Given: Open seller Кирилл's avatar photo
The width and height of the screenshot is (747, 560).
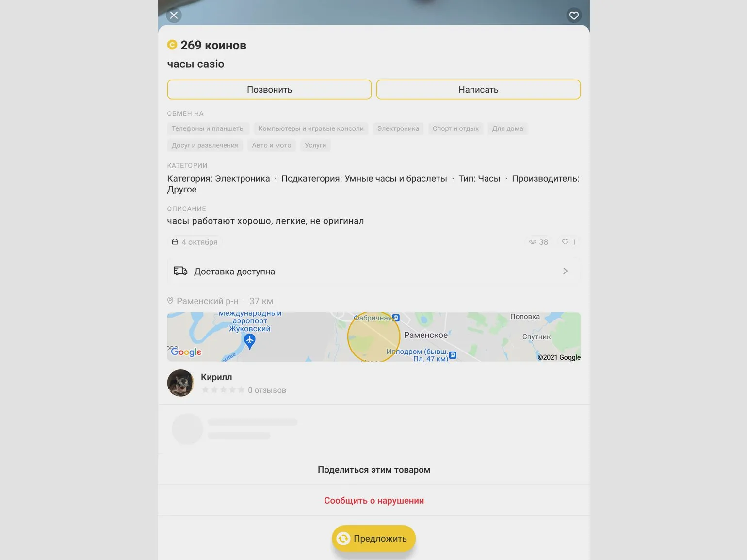Looking at the screenshot, I should (x=180, y=383).
